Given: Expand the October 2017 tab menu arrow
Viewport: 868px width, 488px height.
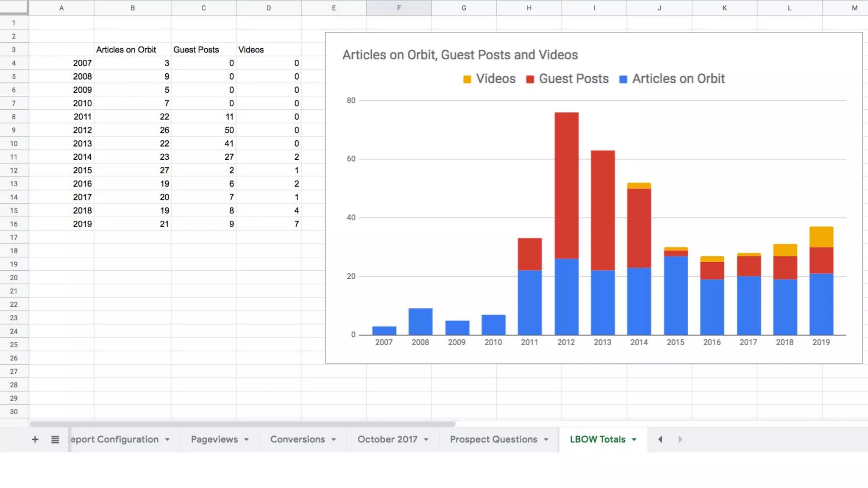Looking at the screenshot, I should point(426,440).
